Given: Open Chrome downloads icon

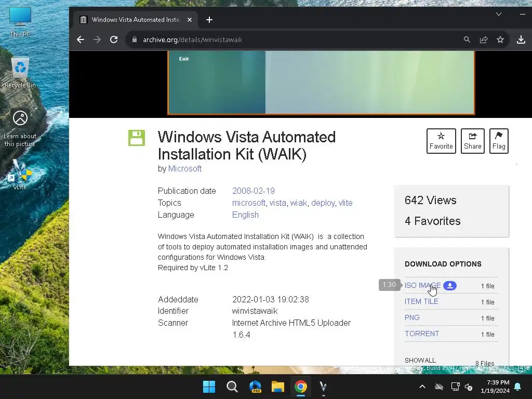Looking at the screenshot, I should pyautogui.click(x=521, y=39).
